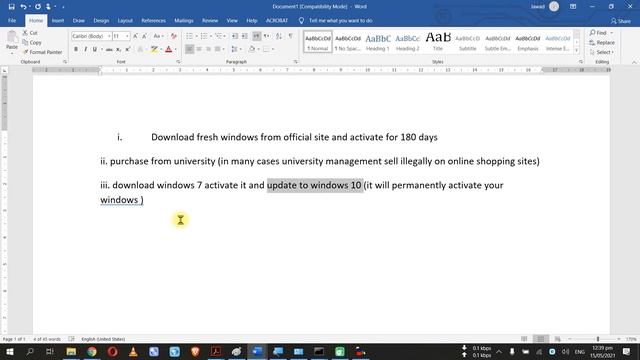Apply red font color
Image resolution: width=640 pixels, height=360 pixels.
[169, 49]
